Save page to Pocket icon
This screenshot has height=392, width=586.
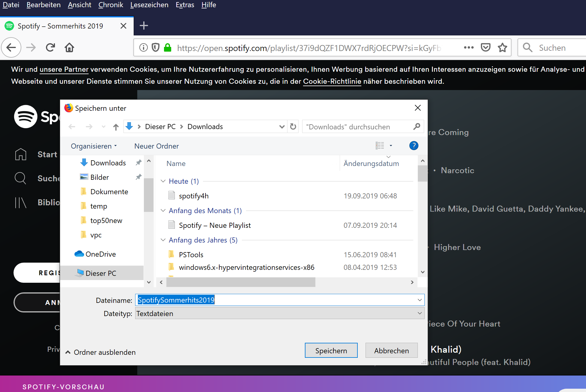(486, 47)
